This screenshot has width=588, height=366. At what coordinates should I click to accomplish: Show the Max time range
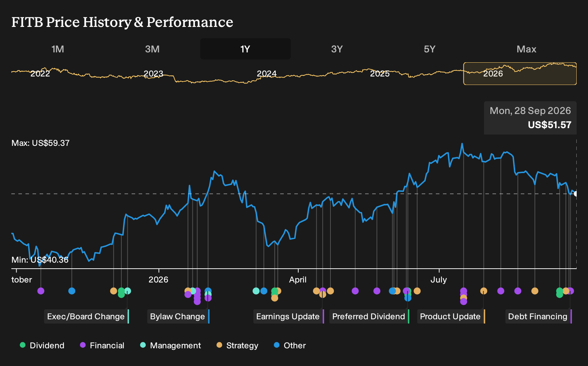(526, 49)
